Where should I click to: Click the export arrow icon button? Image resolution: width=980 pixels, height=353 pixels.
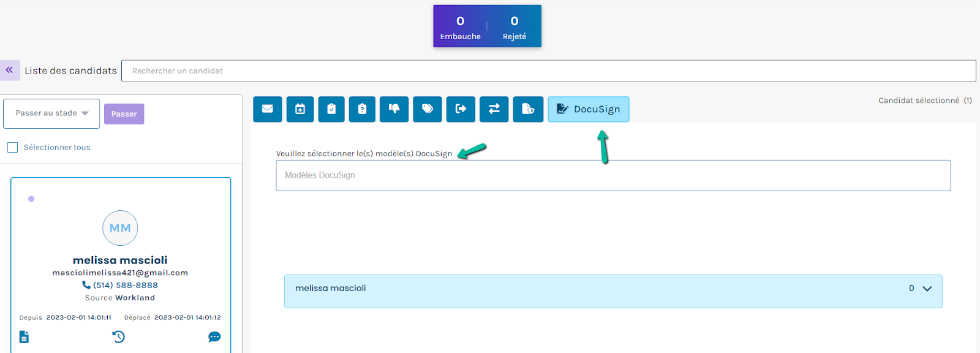click(461, 109)
